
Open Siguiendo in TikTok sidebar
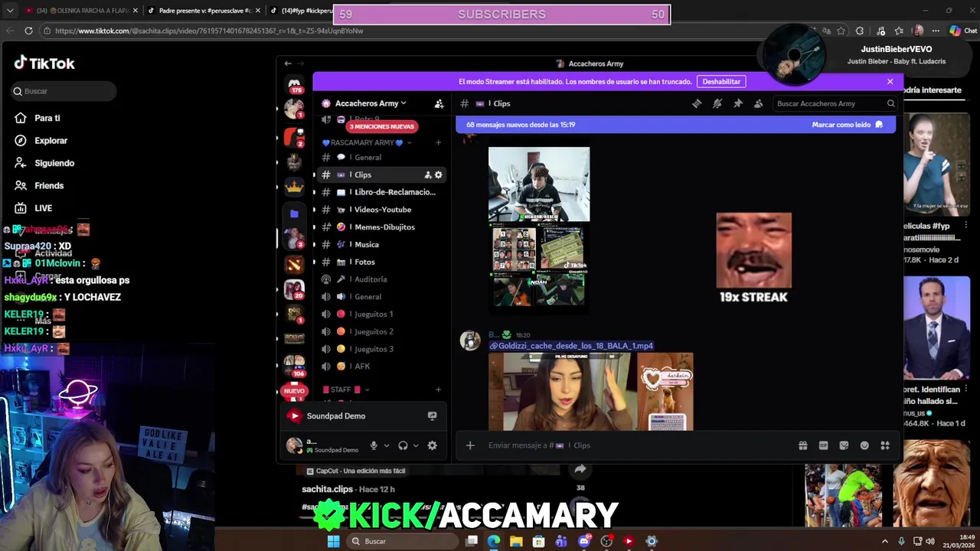54,163
